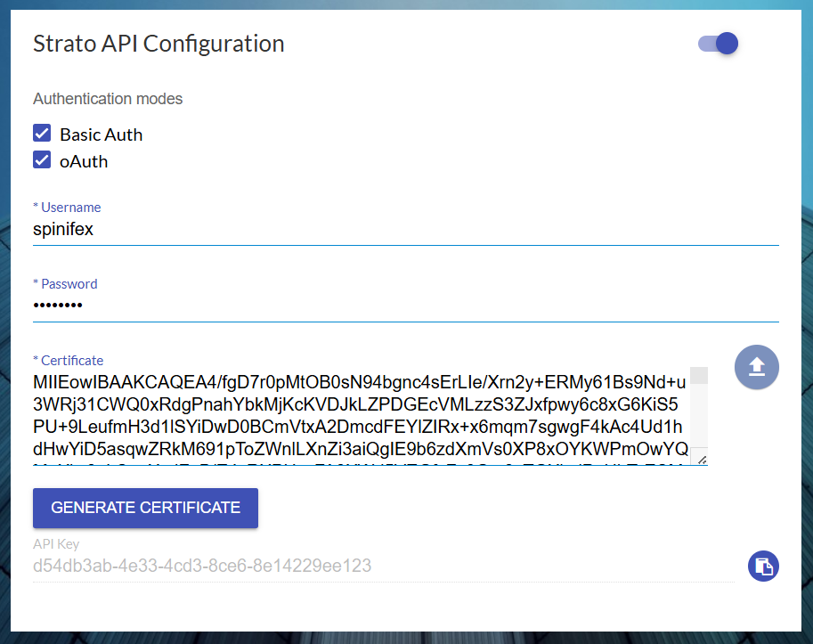The image size is (813, 644).
Task: Uncheck the Basic Auth checkbox
Action: tap(42, 134)
